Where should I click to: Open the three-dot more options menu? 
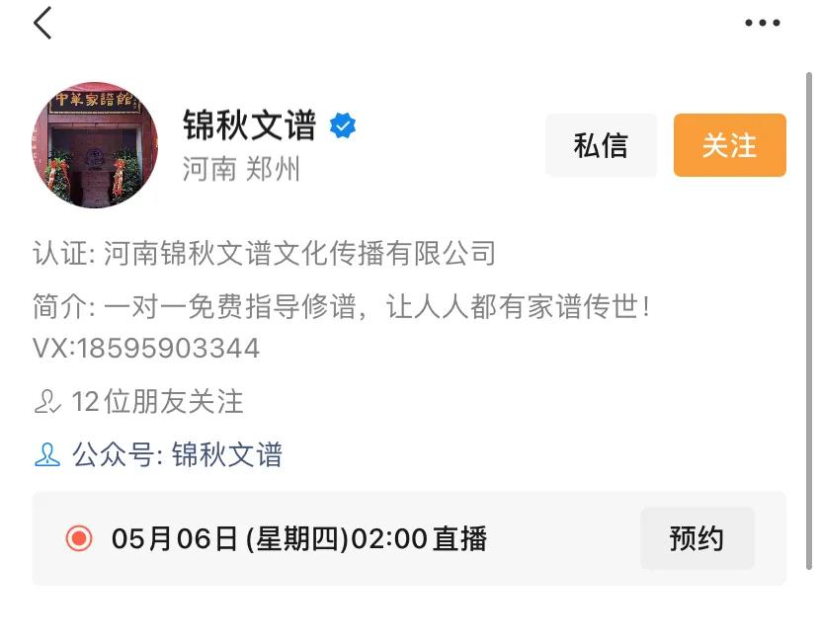click(x=762, y=23)
